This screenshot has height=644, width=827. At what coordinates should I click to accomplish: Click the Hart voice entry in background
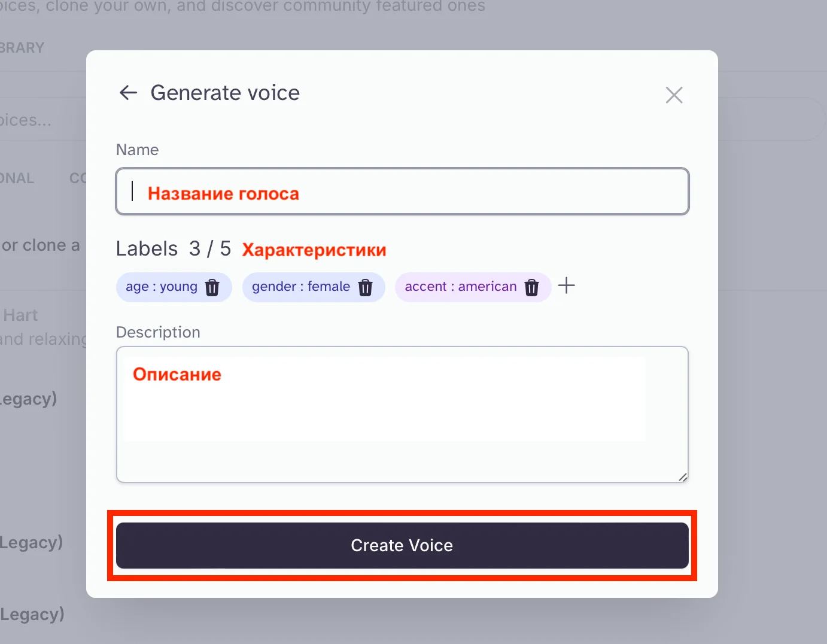pos(20,315)
